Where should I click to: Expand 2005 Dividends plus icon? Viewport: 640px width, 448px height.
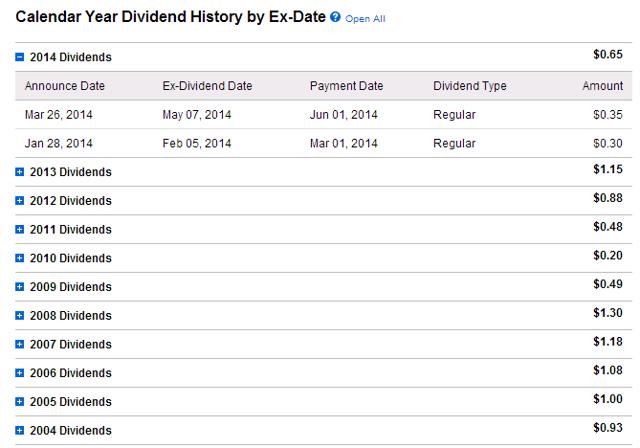coord(20,401)
